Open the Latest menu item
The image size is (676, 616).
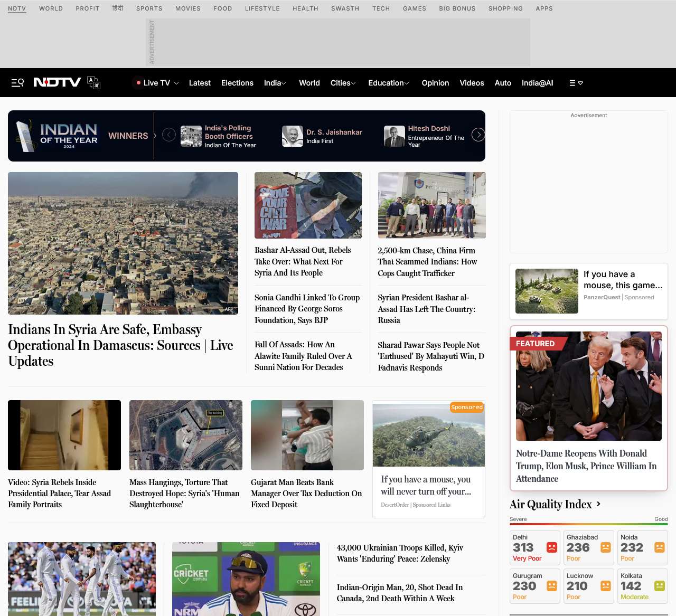pyautogui.click(x=200, y=83)
